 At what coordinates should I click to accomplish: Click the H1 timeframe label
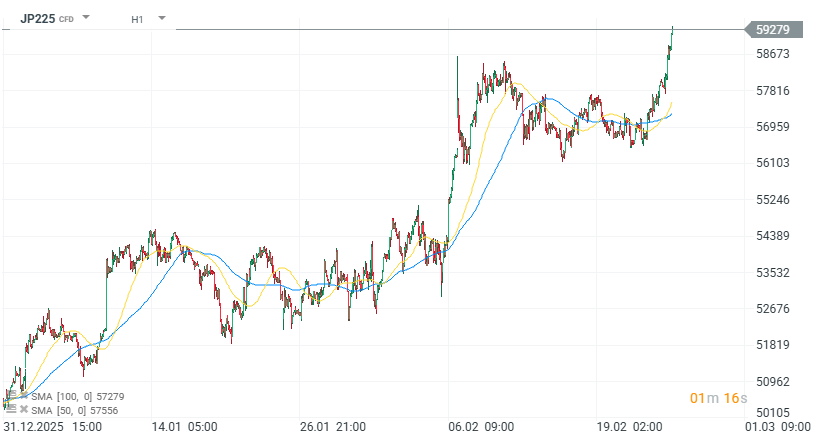coord(137,18)
